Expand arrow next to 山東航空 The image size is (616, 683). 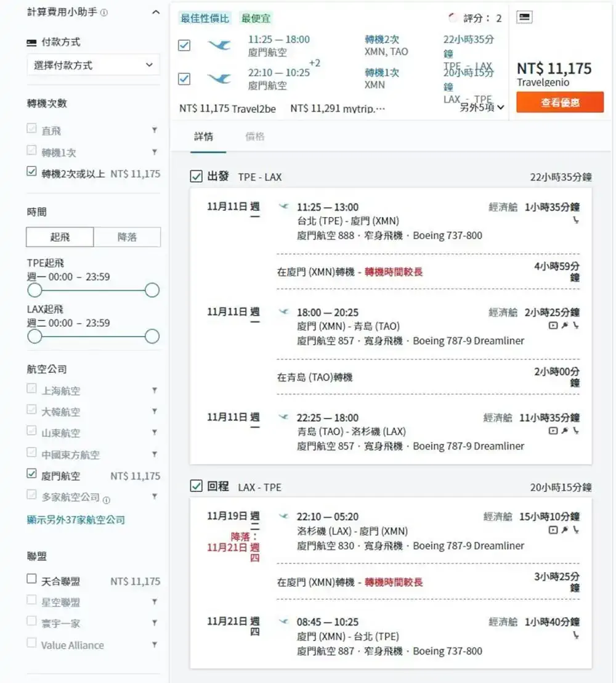coord(155,432)
